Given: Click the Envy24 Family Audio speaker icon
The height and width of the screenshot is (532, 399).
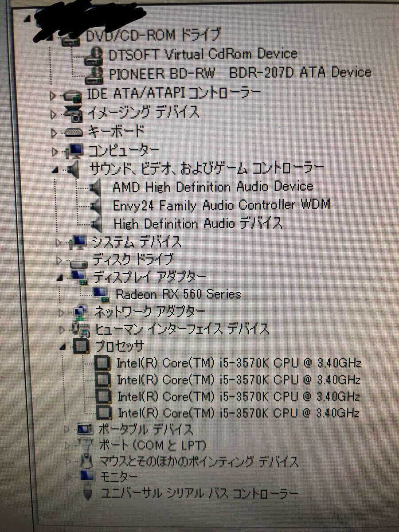Looking at the screenshot, I should (96, 206).
